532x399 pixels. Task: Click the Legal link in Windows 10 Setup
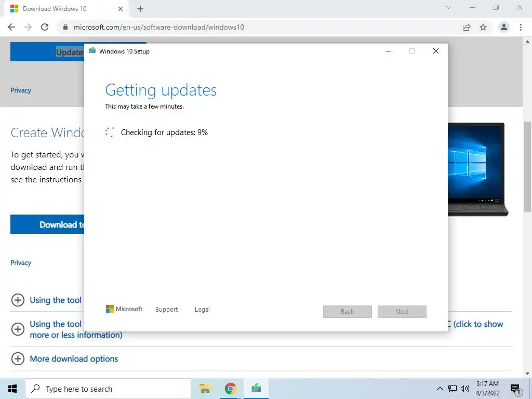coord(202,310)
